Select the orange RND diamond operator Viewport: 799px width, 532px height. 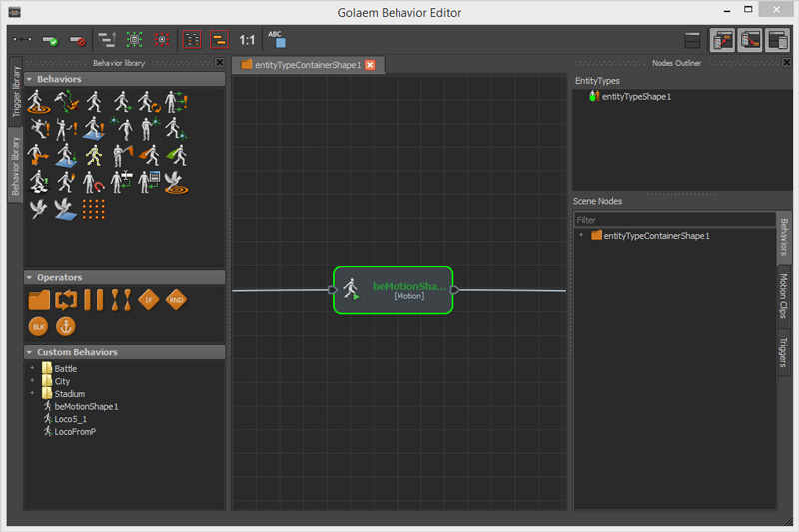click(x=177, y=300)
